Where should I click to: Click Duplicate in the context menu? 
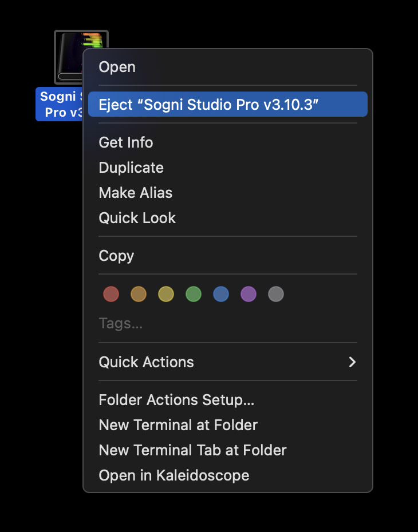[x=131, y=168]
